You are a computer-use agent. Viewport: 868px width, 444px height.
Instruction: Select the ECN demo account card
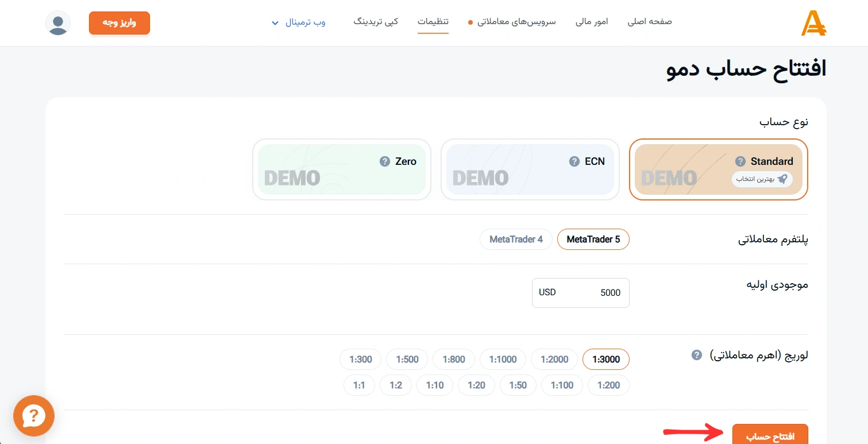pyautogui.click(x=530, y=169)
